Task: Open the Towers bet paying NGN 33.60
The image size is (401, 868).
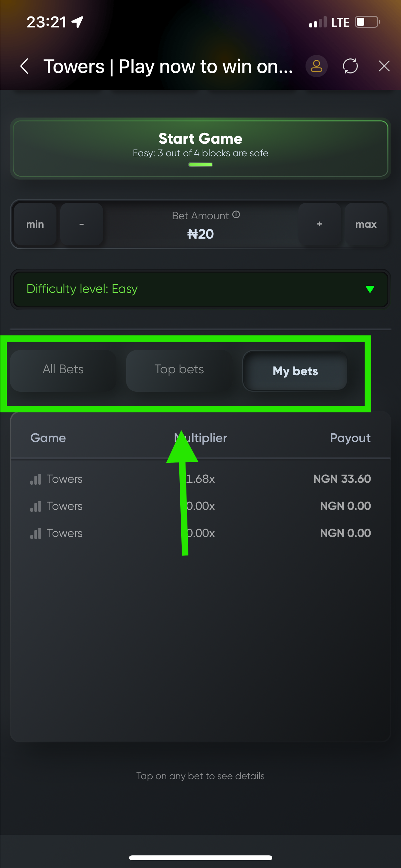Action: coord(200,479)
